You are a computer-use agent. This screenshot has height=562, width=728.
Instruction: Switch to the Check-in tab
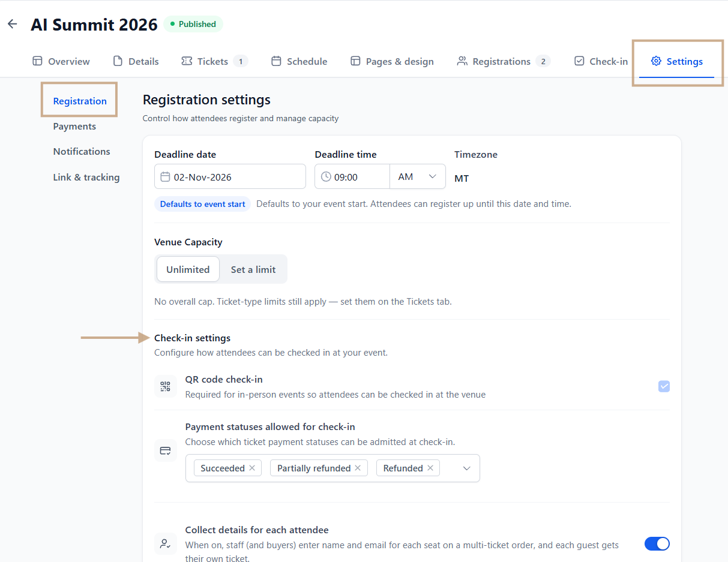pos(601,61)
